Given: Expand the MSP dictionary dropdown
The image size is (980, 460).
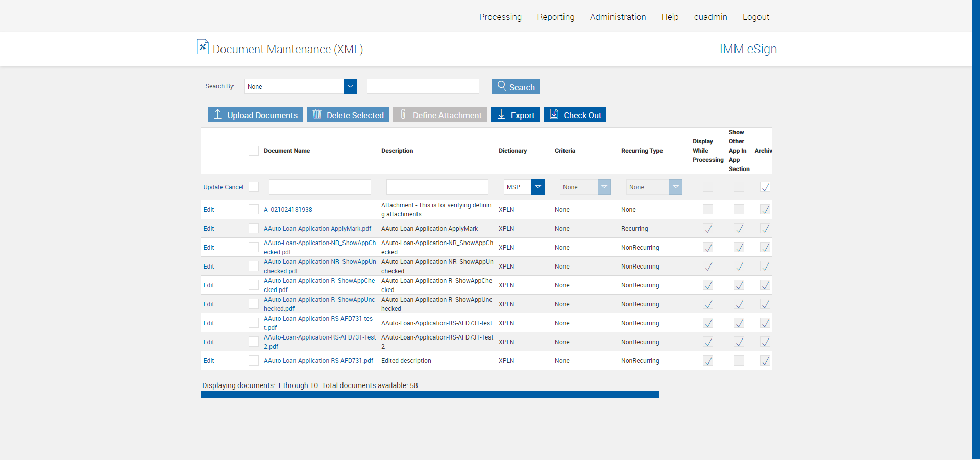Looking at the screenshot, I should click(x=537, y=187).
